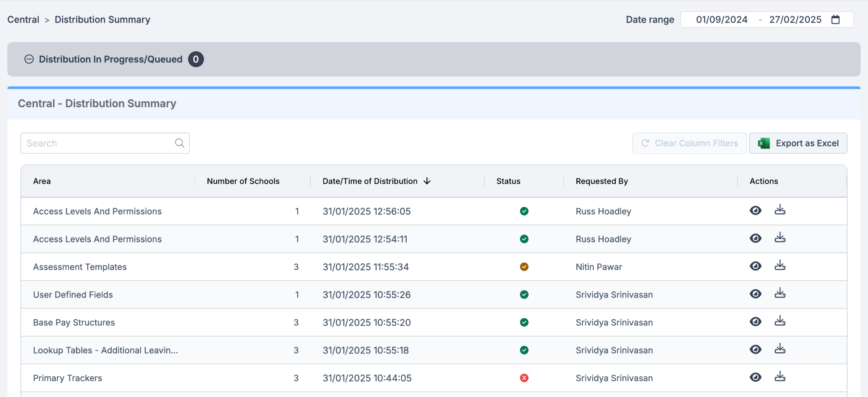
Task: Go to Central in the breadcrumb
Action: point(23,20)
